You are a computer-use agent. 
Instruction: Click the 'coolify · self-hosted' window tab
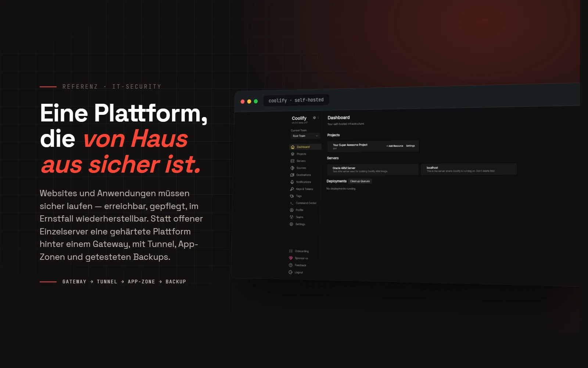coord(296,100)
